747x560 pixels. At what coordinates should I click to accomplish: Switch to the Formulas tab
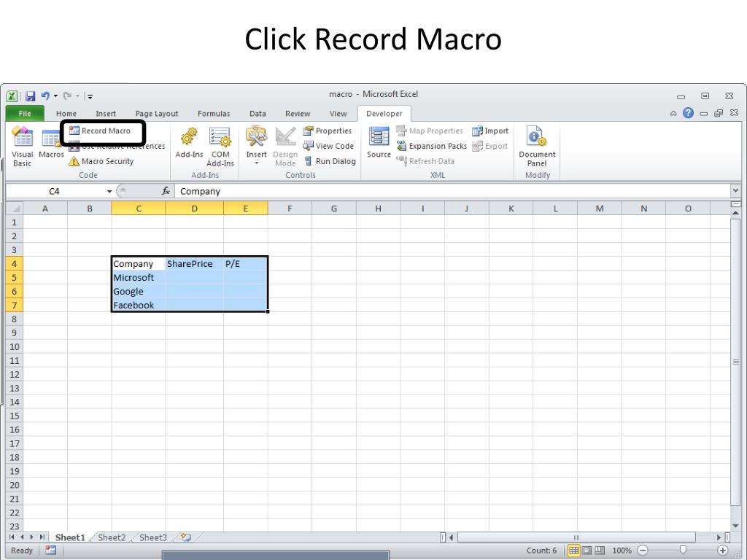point(214,113)
